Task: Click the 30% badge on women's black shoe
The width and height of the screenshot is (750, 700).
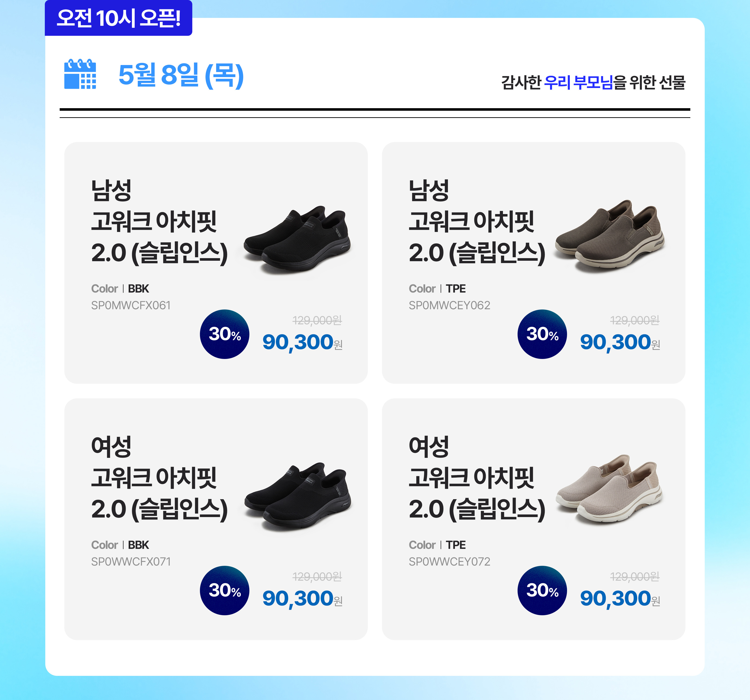Action: [225, 590]
